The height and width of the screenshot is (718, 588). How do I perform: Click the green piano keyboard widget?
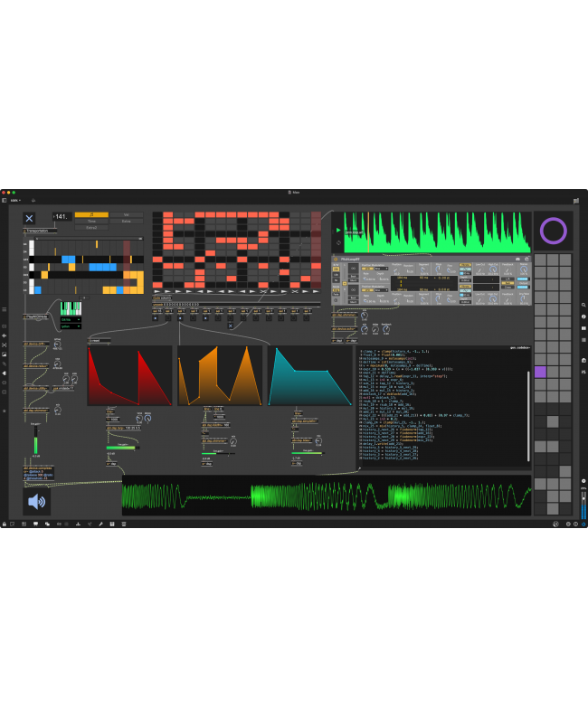tap(71, 307)
